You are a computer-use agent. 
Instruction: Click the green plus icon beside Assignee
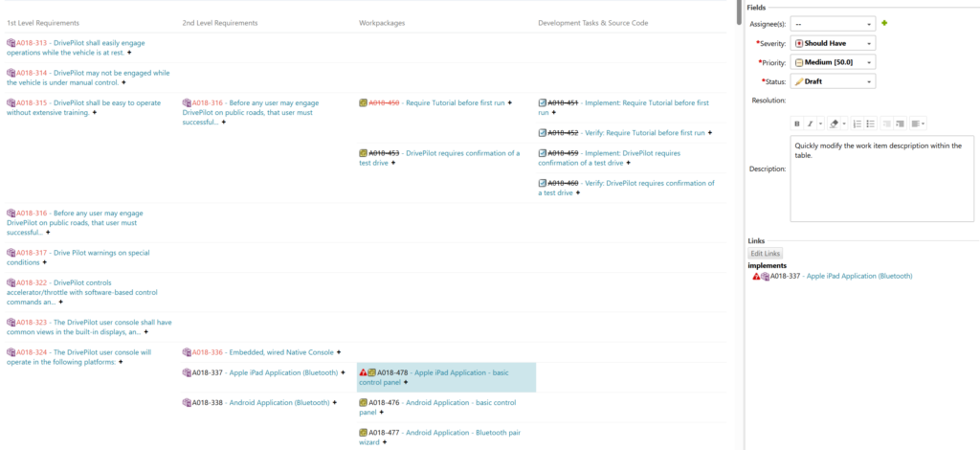pyautogui.click(x=884, y=23)
